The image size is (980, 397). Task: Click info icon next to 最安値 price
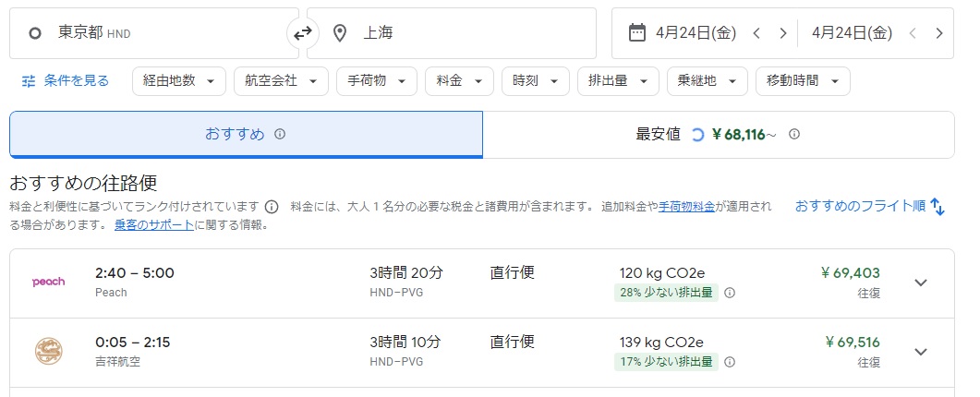(794, 135)
